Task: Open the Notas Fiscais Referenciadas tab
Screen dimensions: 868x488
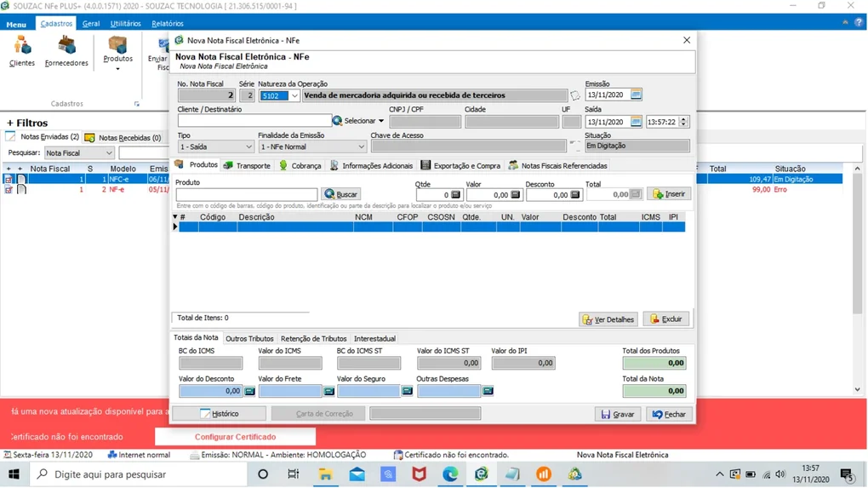Action: coord(558,165)
